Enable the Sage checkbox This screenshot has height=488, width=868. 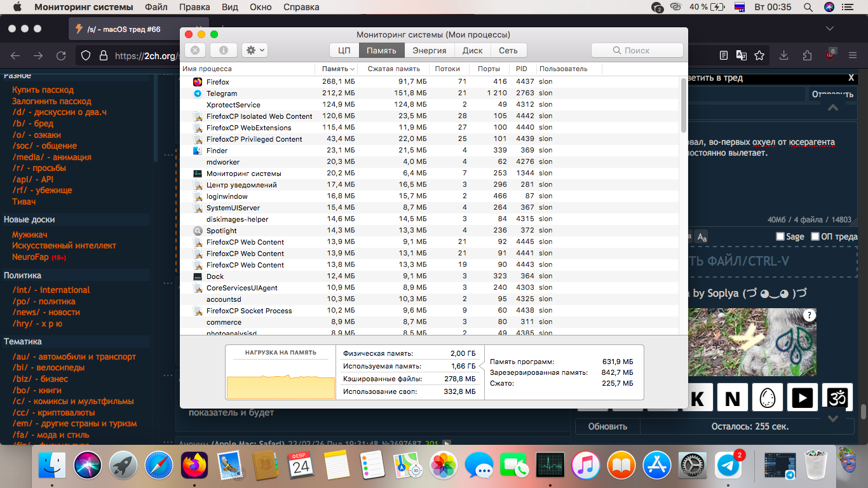tap(780, 236)
